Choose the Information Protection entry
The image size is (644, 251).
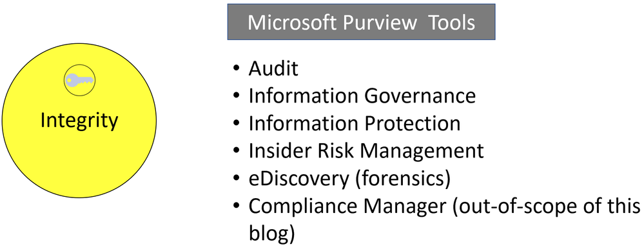(355, 124)
